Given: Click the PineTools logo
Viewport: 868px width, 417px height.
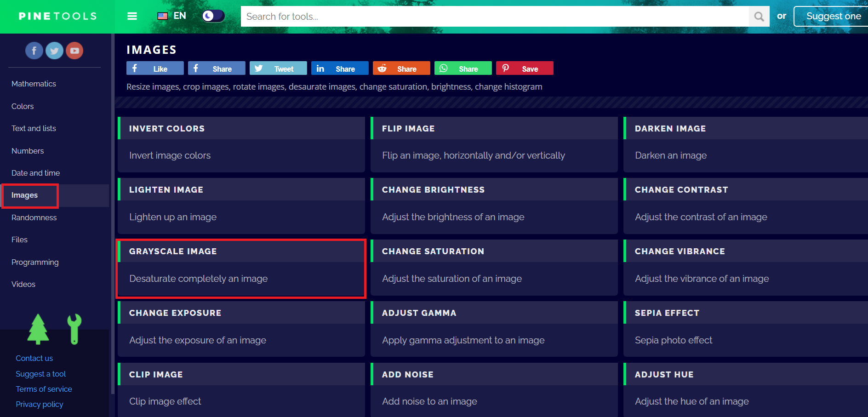Looking at the screenshot, I should pos(57,17).
